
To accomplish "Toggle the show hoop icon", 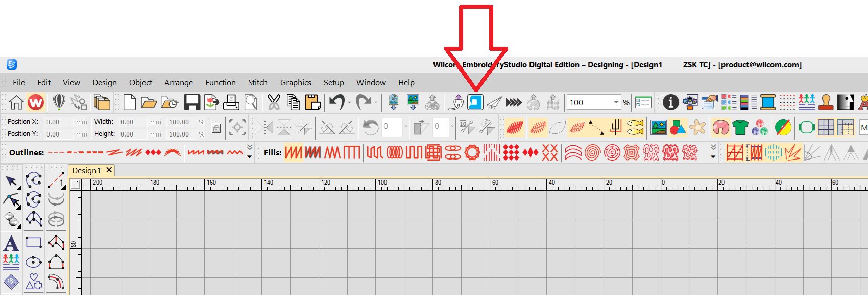I will 806,127.
